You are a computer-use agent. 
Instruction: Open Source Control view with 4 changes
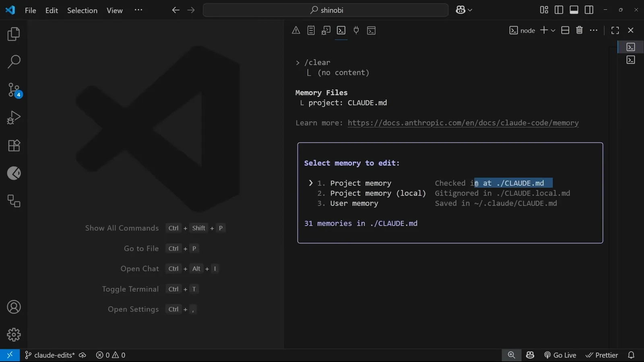[x=14, y=90]
